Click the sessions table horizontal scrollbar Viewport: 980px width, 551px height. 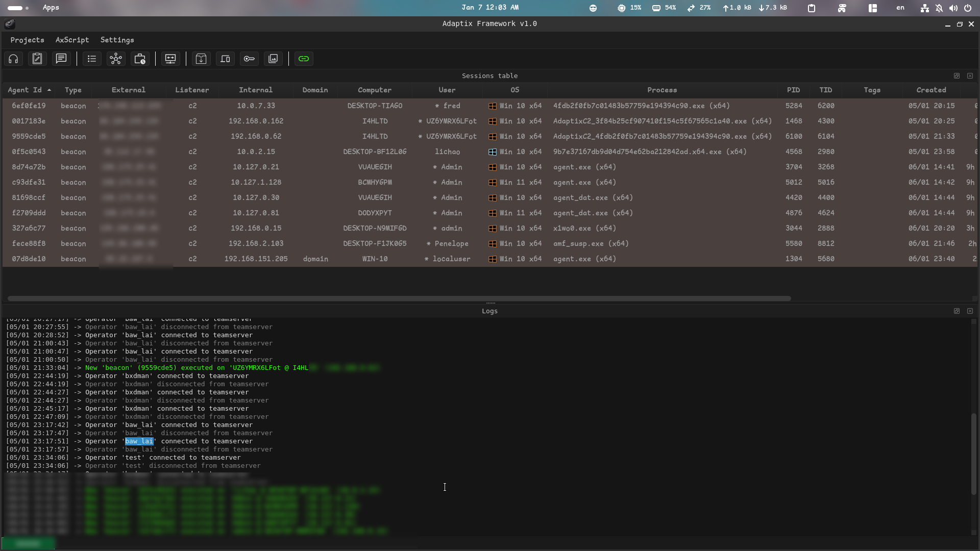(x=398, y=298)
